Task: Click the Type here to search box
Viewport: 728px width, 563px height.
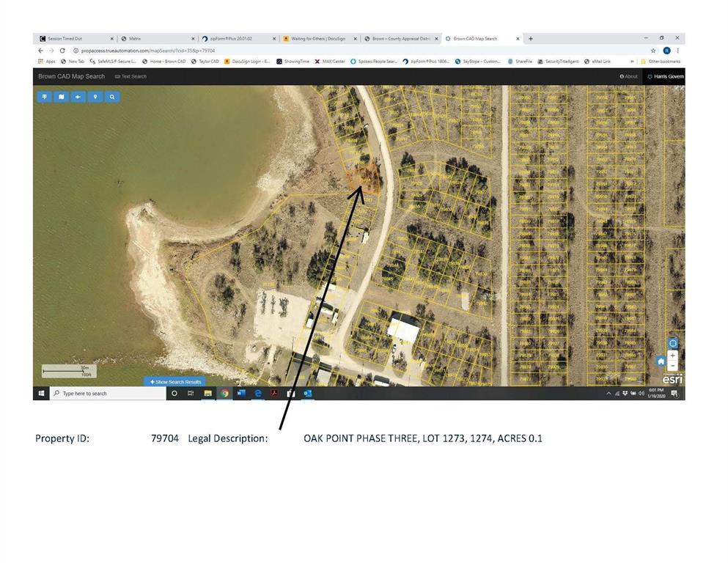Action: 108,393
